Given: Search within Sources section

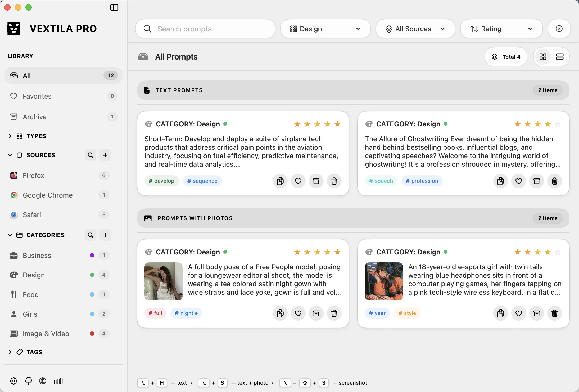Looking at the screenshot, I should [x=91, y=155].
